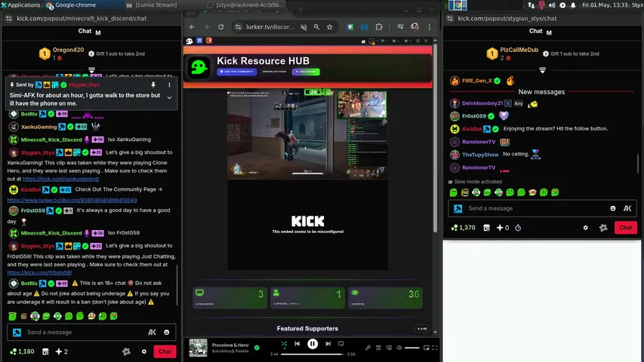Open the media control icon in Chrome toolbar
This screenshot has height=362, width=644.
point(400,26)
